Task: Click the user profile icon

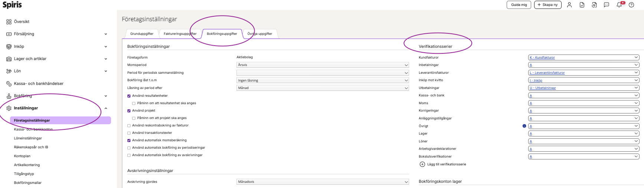Action: [x=569, y=5]
